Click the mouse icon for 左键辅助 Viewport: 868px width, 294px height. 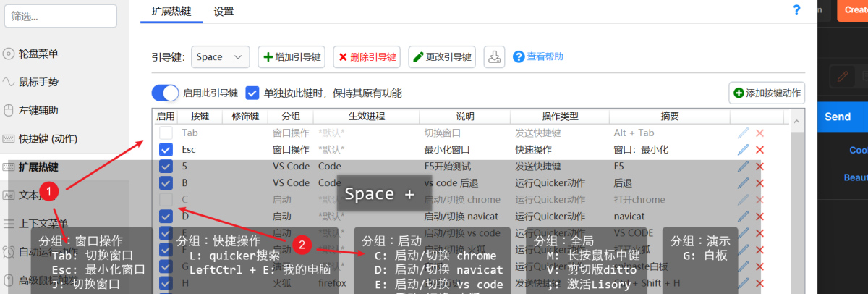9,110
